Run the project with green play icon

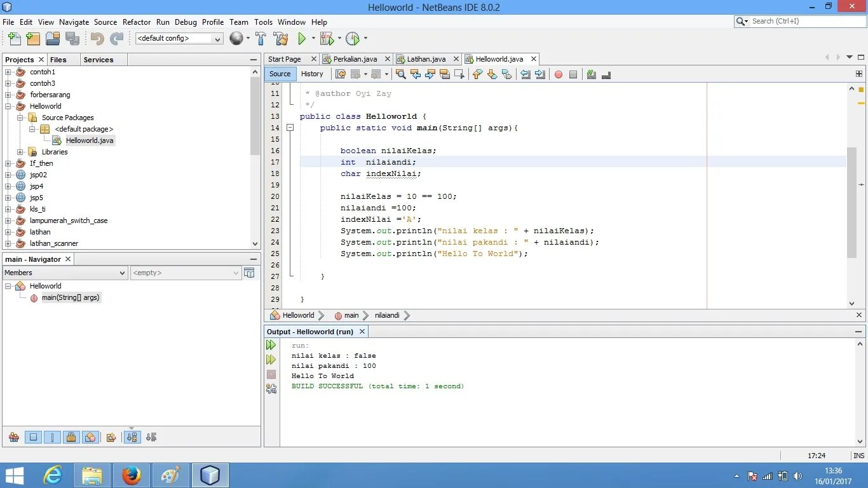pyautogui.click(x=302, y=39)
